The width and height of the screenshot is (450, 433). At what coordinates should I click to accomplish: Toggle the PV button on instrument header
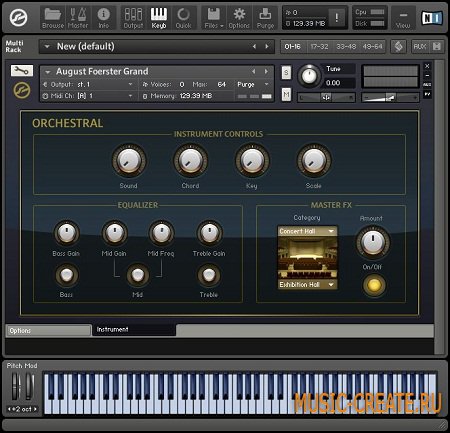point(427,95)
